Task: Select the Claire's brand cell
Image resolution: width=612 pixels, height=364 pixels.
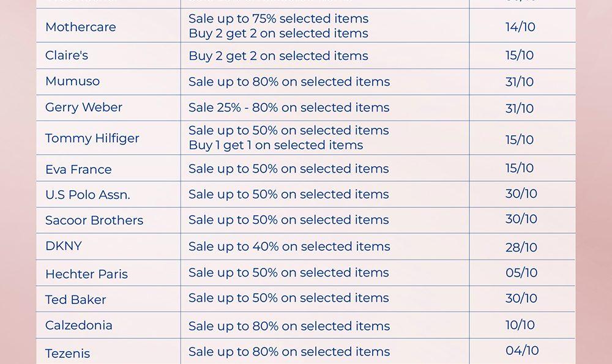Action: (67, 56)
